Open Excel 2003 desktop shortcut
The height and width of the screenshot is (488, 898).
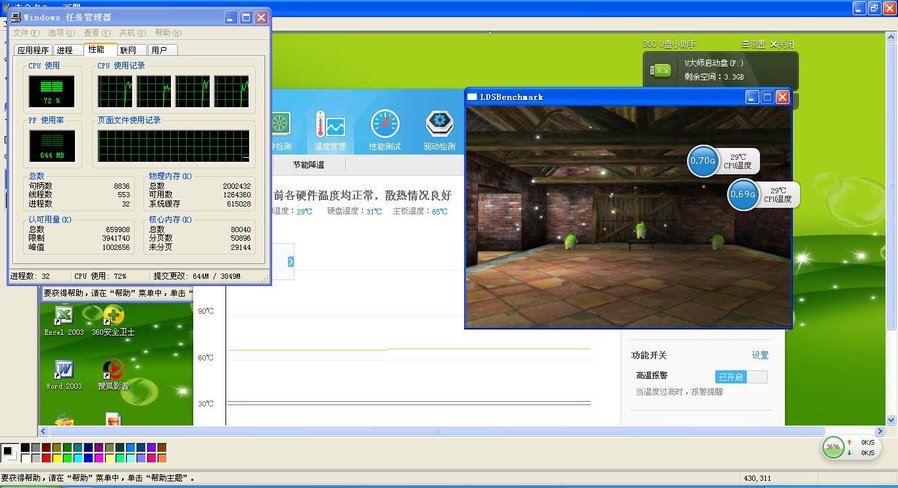coord(62,320)
